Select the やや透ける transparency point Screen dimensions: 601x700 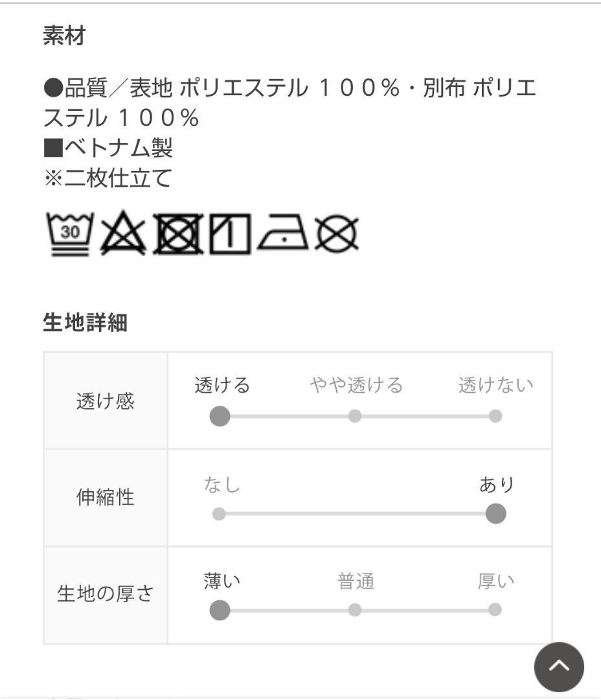355,416
